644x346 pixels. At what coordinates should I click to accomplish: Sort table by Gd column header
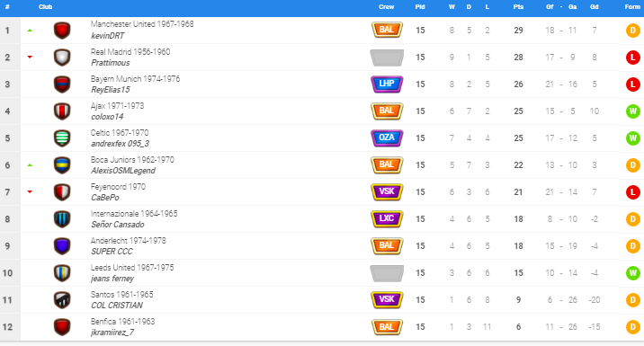(594, 7)
